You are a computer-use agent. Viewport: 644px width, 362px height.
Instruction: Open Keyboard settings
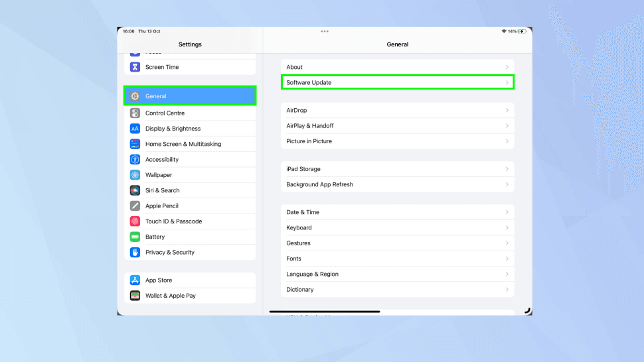(397, 227)
